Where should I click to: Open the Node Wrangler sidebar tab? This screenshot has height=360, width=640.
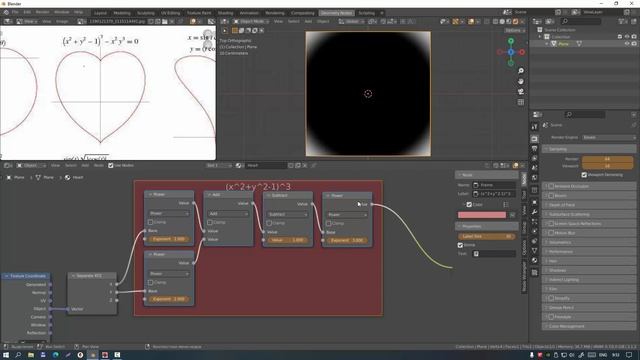[524, 276]
